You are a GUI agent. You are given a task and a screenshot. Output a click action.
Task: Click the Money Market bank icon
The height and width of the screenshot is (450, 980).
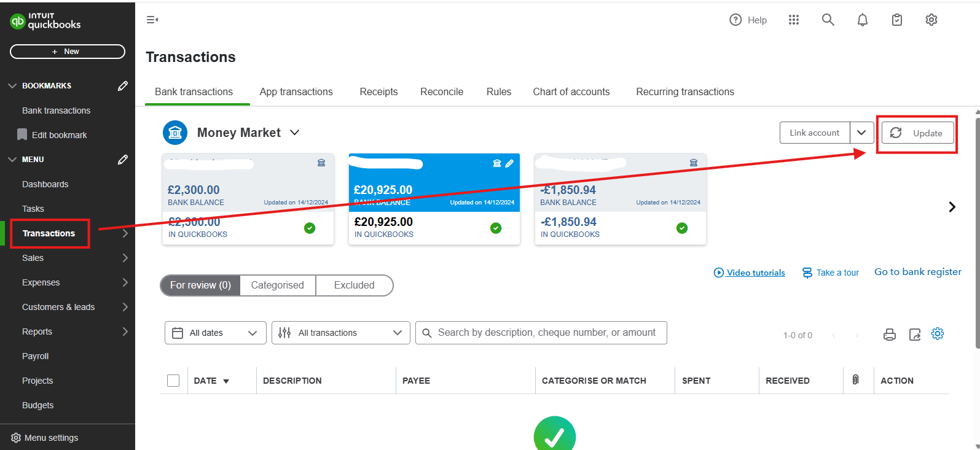pyautogui.click(x=175, y=133)
